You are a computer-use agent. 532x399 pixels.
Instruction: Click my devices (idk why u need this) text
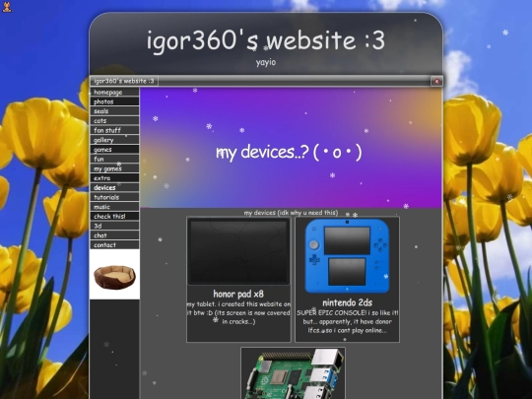(291, 213)
